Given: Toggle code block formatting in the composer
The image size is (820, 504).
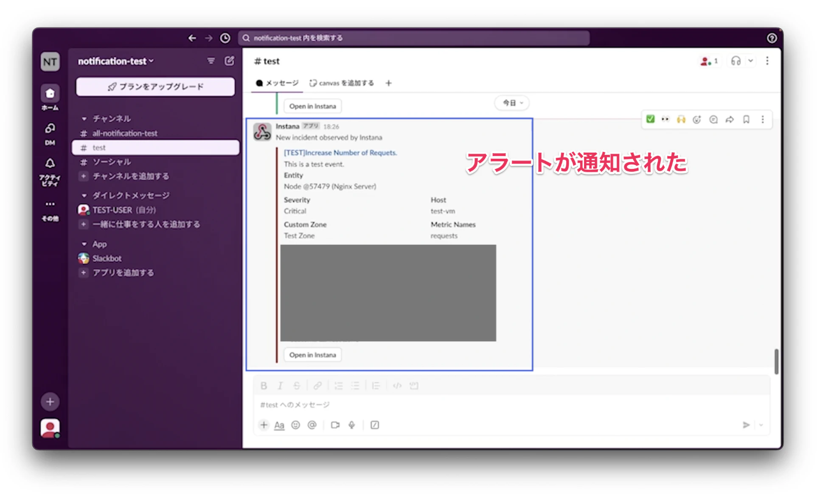Looking at the screenshot, I should [x=414, y=386].
